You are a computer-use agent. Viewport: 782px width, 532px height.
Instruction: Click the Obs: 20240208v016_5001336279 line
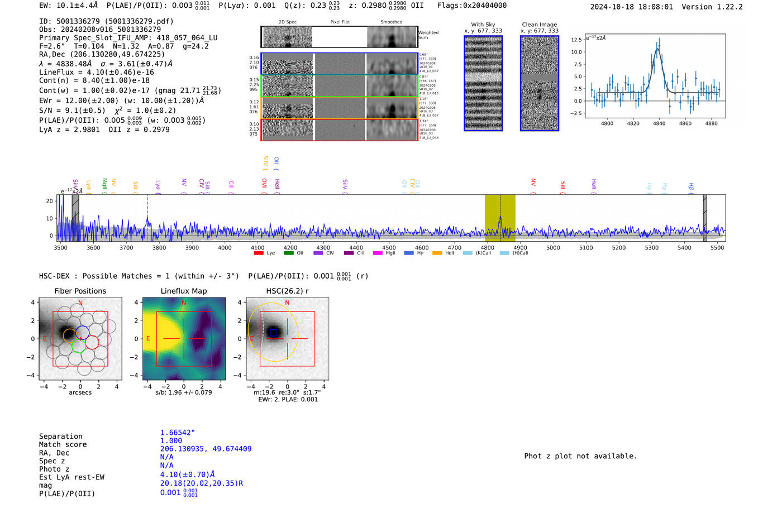(x=100, y=30)
